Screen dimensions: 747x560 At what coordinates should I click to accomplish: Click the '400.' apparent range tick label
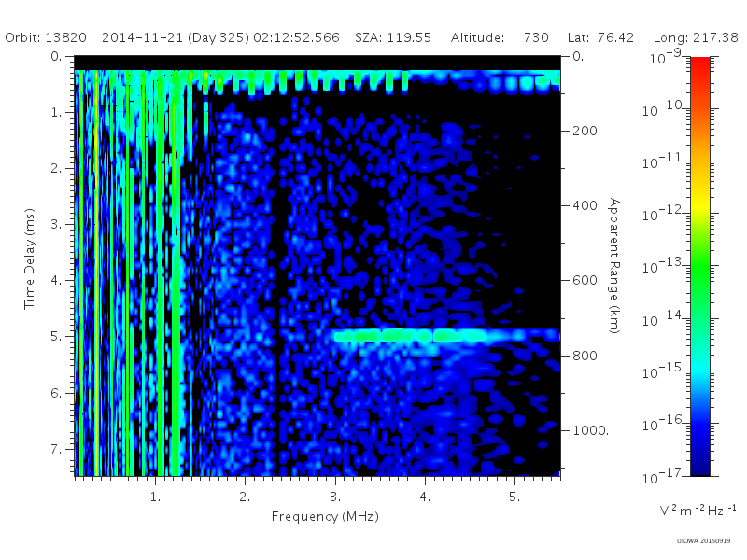click(x=586, y=205)
